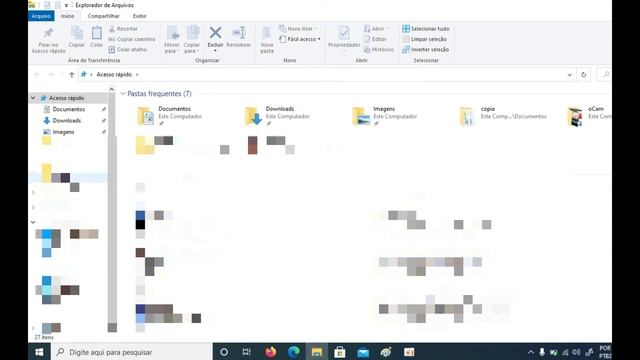This screenshot has height=360, width=640.
Task: Open the Copiar para menu
Action: click(192, 40)
